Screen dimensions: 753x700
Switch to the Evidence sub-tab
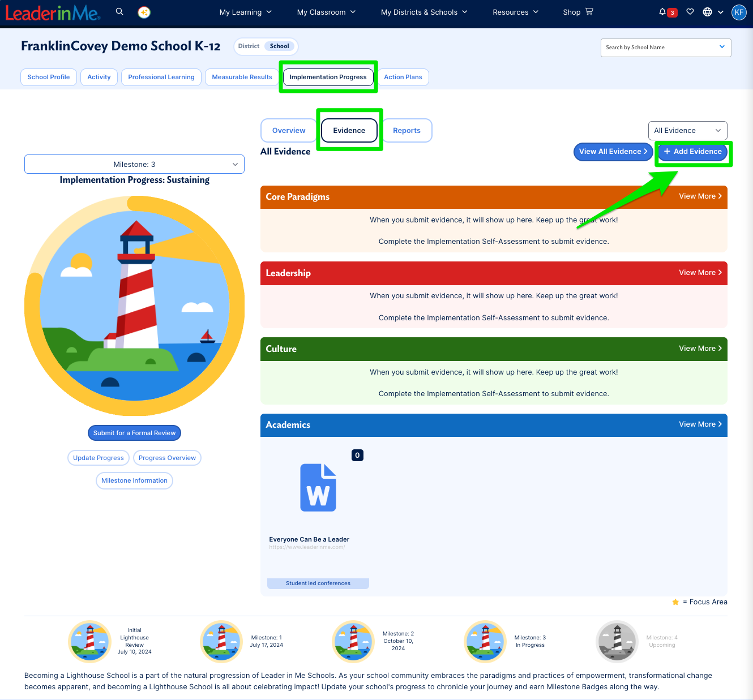[x=349, y=131]
